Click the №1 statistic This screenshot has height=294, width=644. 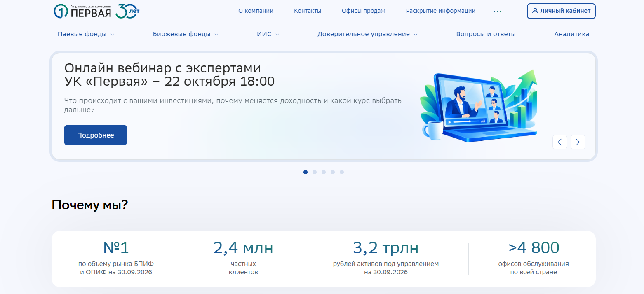116,248
